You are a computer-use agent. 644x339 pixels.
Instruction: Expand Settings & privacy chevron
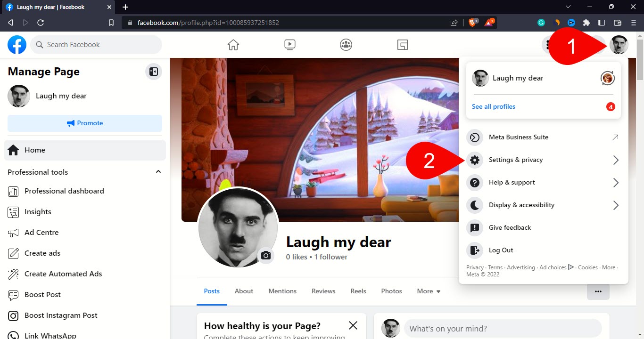click(616, 160)
